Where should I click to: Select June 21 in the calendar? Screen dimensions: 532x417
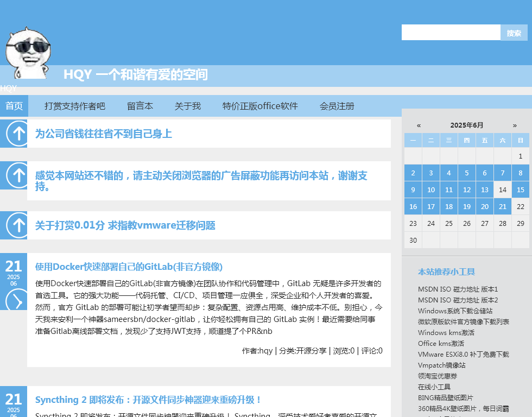click(503, 206)
